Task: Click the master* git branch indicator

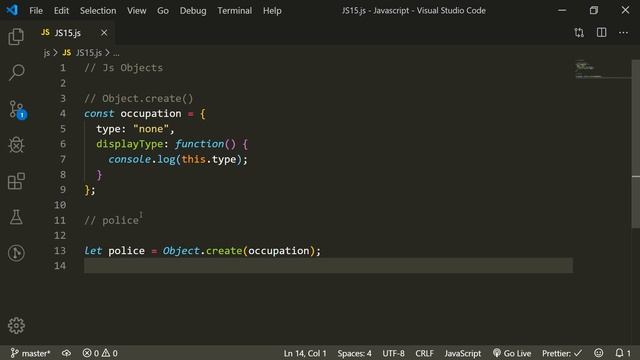Action: coord(31,353)
